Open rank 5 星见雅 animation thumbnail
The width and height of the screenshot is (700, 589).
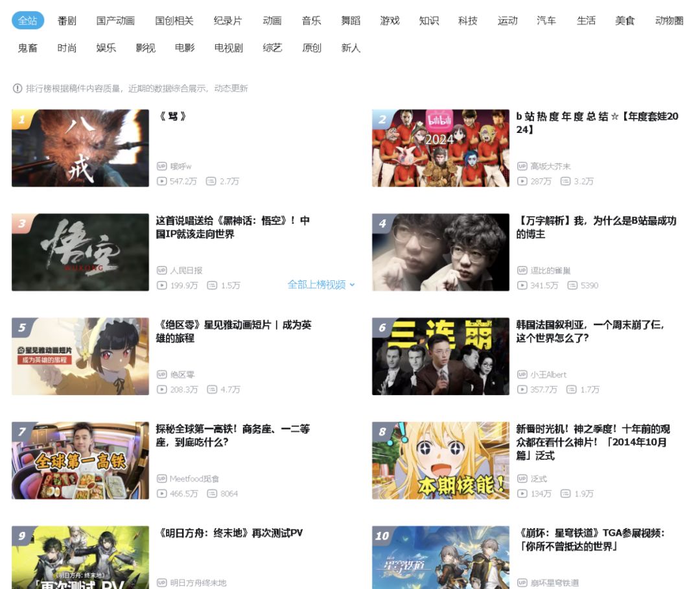click(x=80, y=356)
